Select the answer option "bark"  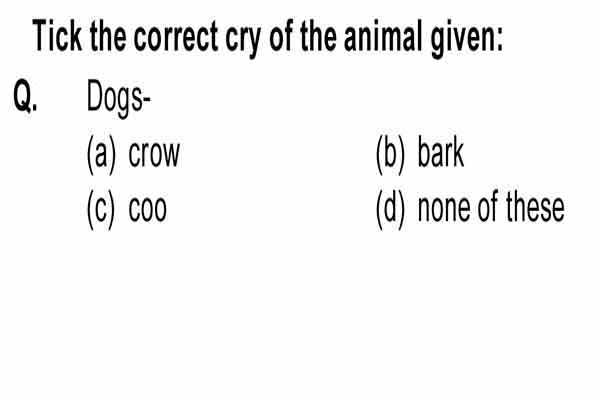441,153
